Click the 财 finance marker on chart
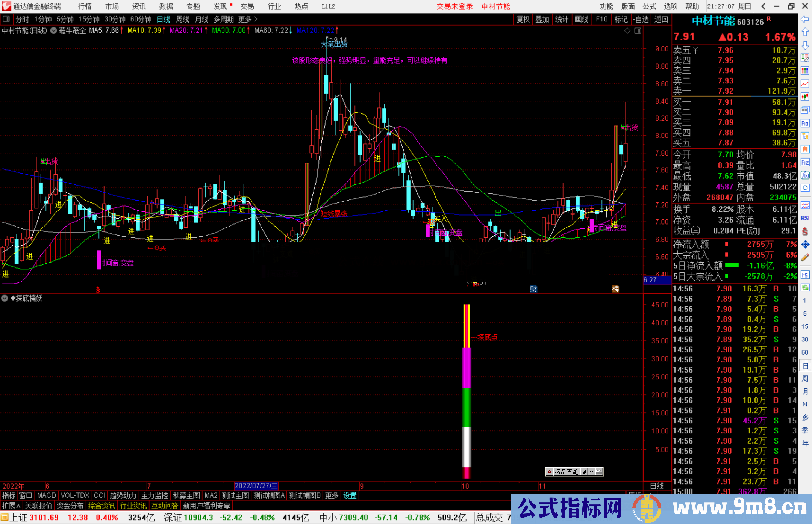The image size is (812, 524). [x=533, y=289]
